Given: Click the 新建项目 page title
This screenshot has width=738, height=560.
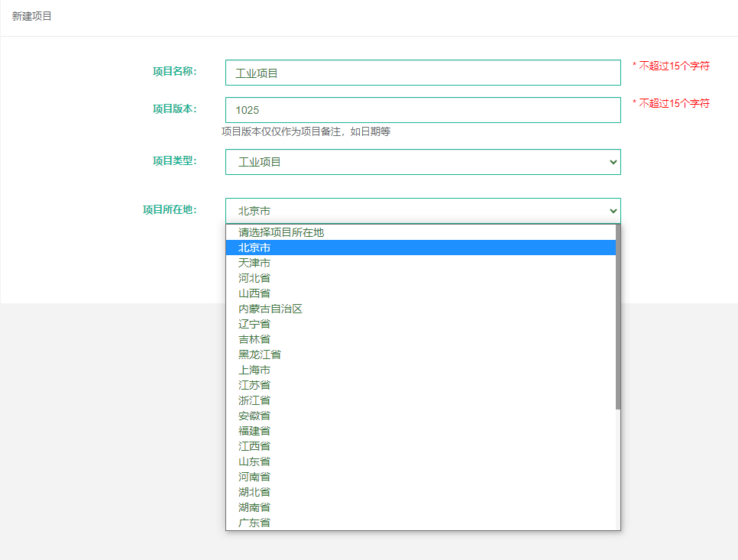Looking at the screenshot, I should 31,17.
